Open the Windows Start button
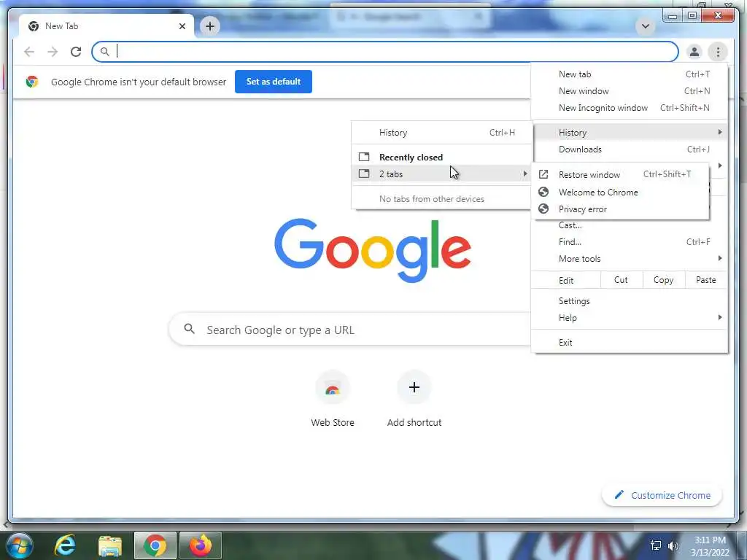The width and height of the screenshot is (747, 560). 20,545
